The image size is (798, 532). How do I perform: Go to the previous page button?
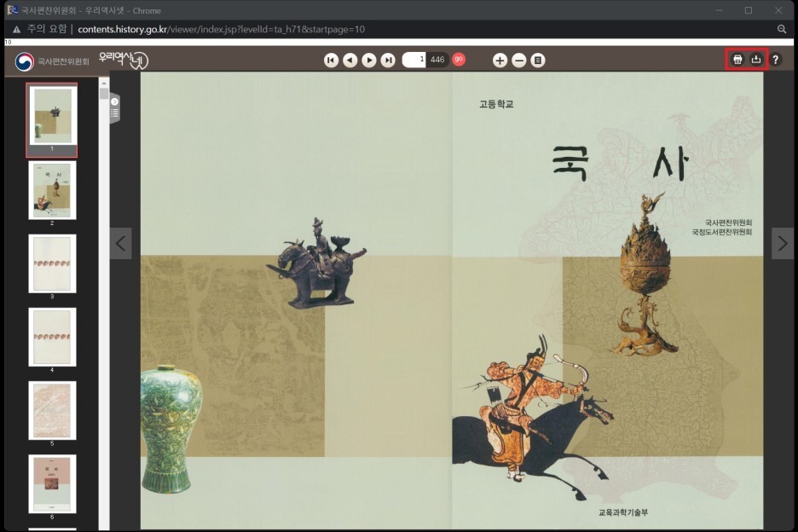click(x=350, y=60)
